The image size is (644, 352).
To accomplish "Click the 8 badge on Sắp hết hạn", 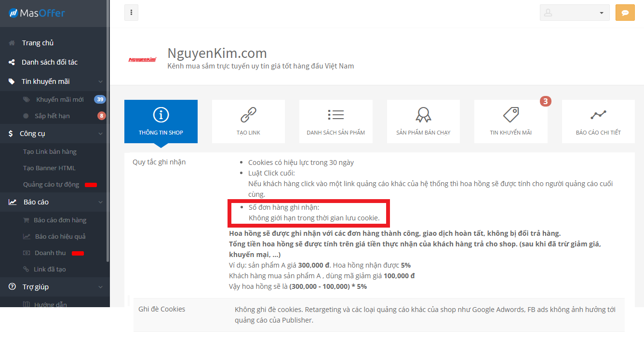I will point(101,116).
